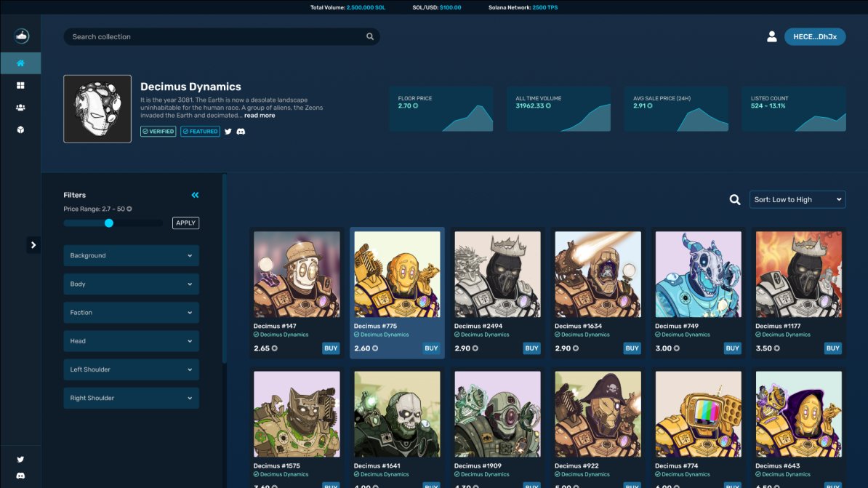Open the Decimus #1177 artwork

[x=799, y=274]
